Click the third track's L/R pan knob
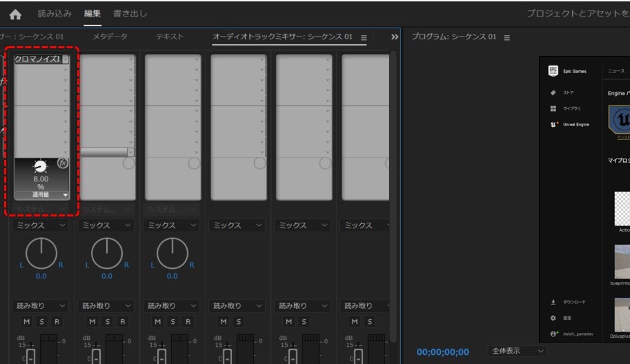 tap(173, 253)
